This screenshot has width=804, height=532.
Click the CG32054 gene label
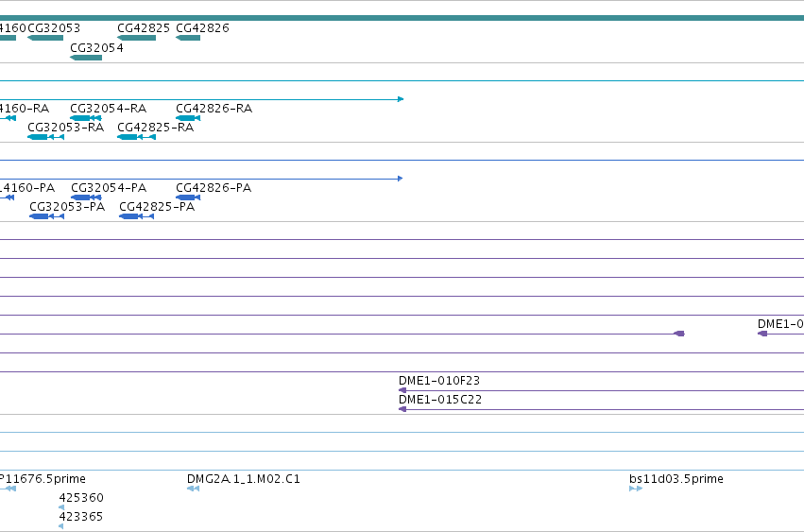tap(97, 47)
